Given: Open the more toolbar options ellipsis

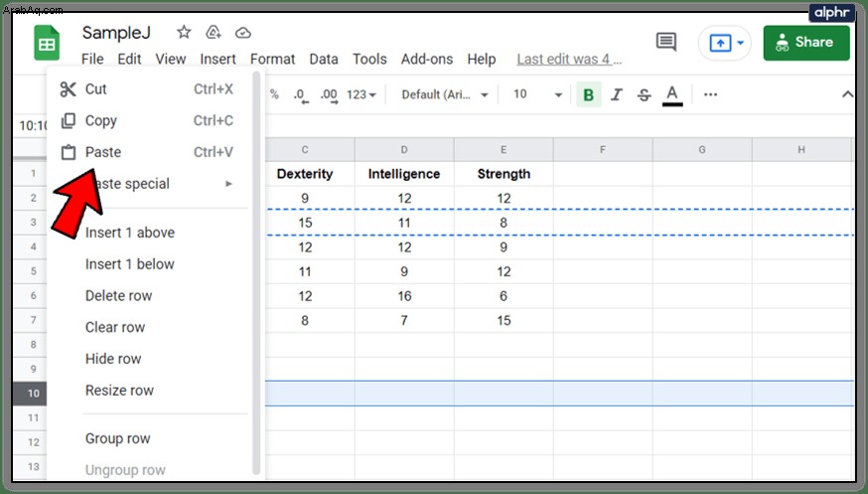Looking at the screenshot, I should click(710, 94).
